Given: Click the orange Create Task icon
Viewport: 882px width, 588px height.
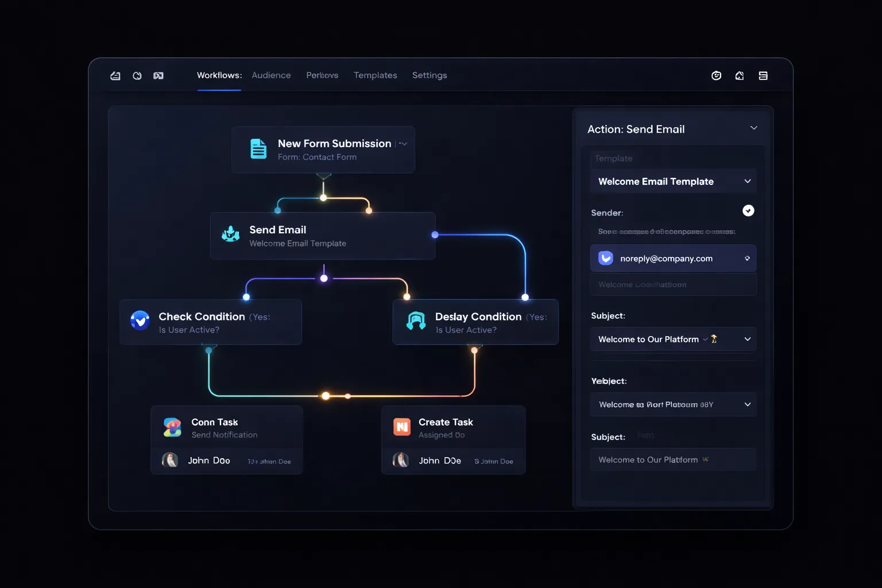Looking at the screenshot, I should [402, 427].
